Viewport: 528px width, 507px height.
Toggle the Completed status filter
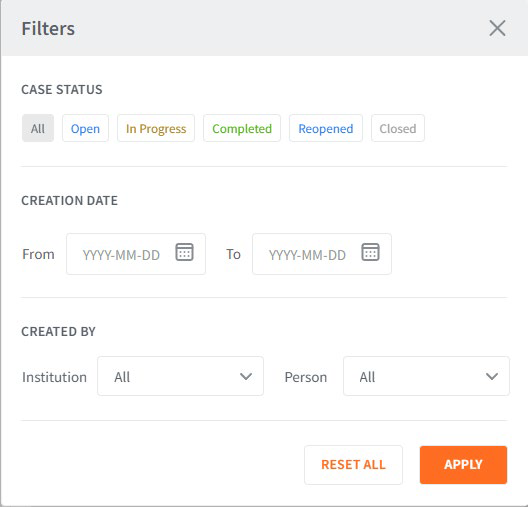(x=242, y=128)
